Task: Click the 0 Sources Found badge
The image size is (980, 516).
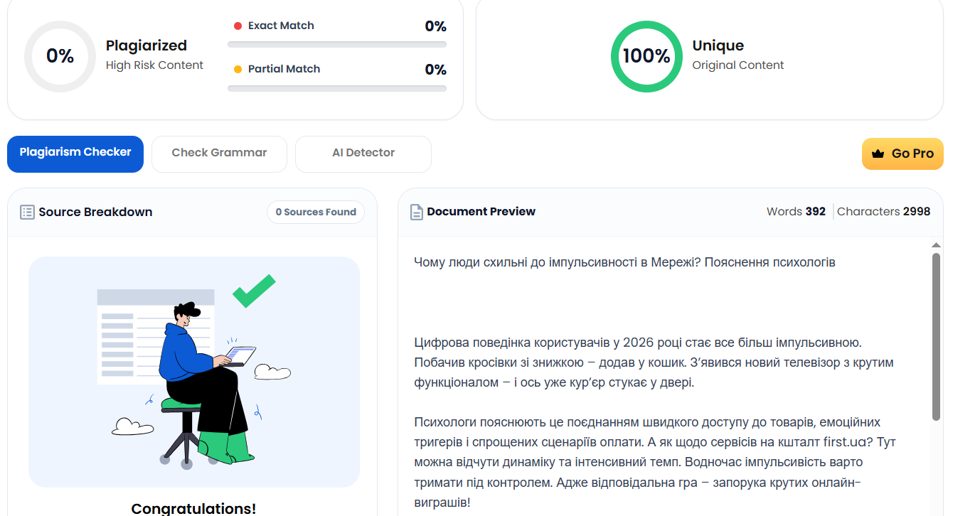Action: coord(316,212)
